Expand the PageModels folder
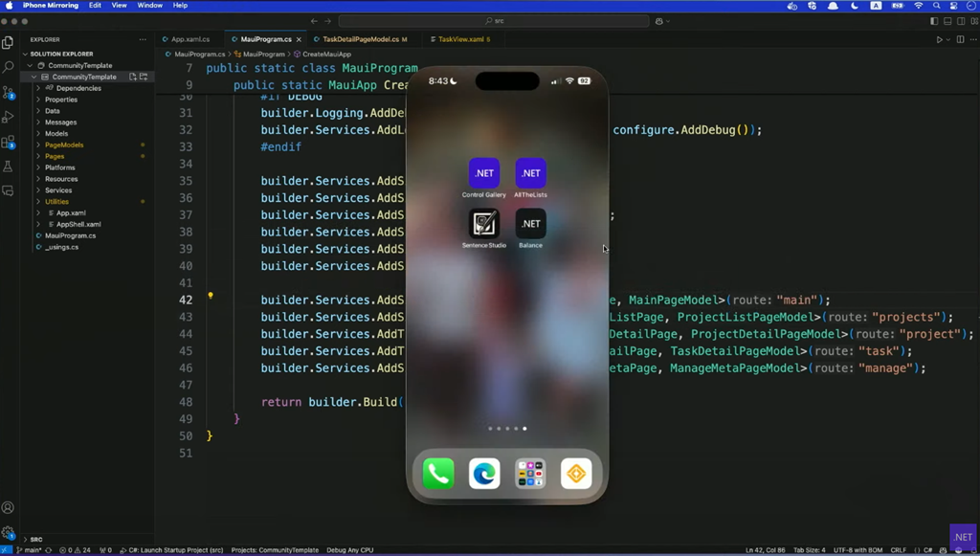Screen dimensions: 980x556 [64, 145]
